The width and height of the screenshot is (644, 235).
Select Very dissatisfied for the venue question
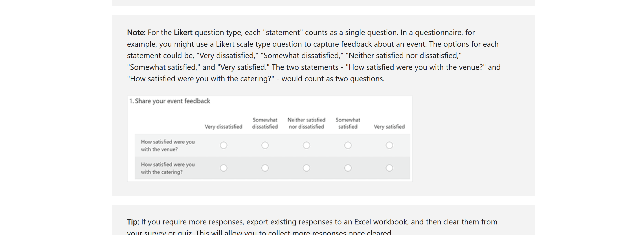224,145
